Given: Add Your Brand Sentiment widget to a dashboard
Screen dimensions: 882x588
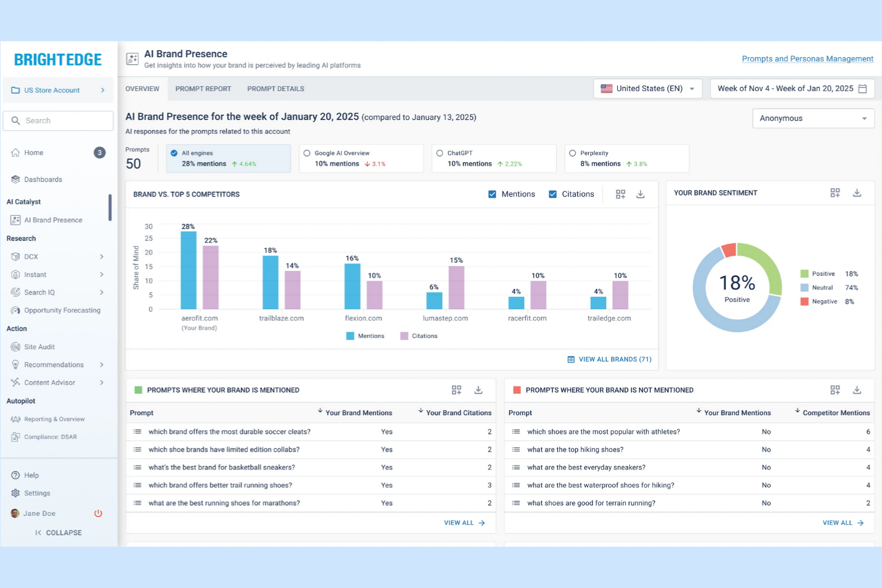Looking at the screenshot, I should [835, 192].
